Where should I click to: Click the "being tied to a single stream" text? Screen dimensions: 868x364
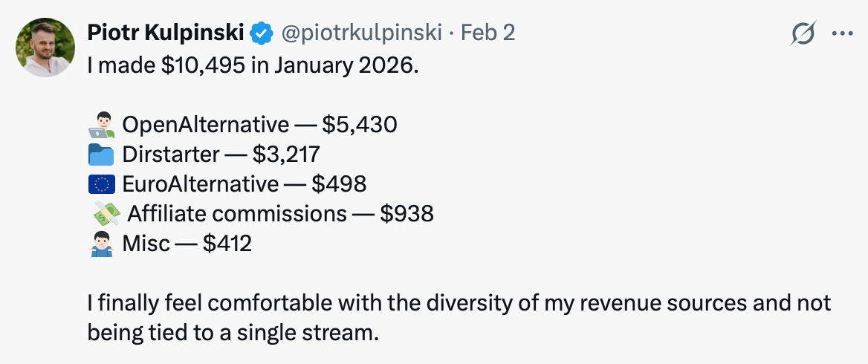pyautogui.click(x=233, y=333)
